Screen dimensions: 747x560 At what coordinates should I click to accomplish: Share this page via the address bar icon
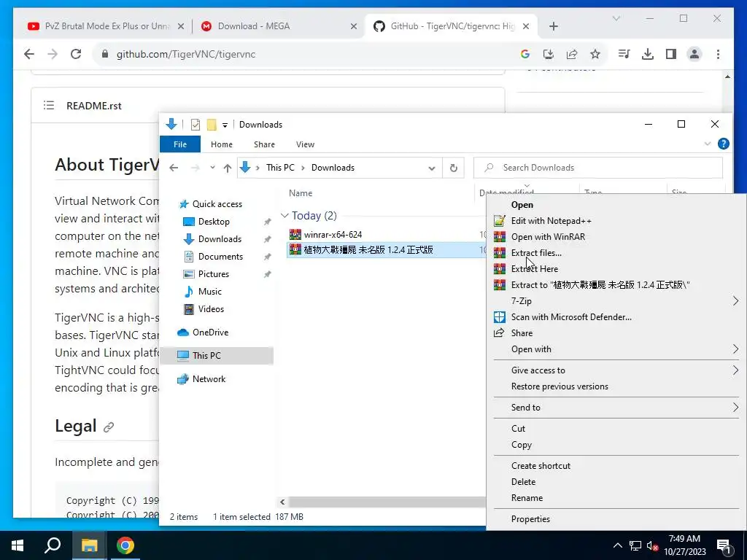[x=572, y=54]
